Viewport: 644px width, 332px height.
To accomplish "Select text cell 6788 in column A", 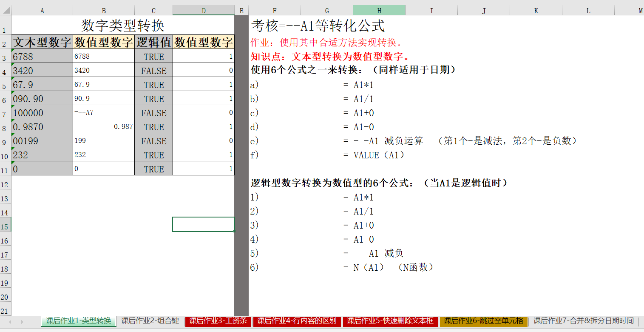I will pos(42,56).
